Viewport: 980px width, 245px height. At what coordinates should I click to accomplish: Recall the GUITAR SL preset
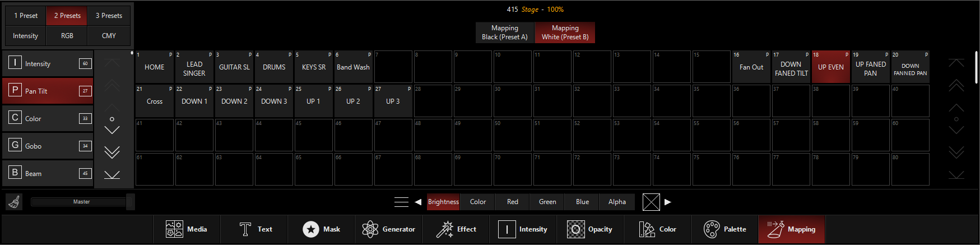click(234, 67)
